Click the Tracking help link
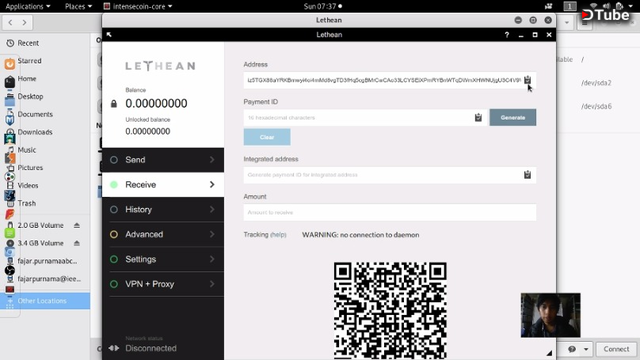The width and height of the screenshot is (640, 360). 278,235
